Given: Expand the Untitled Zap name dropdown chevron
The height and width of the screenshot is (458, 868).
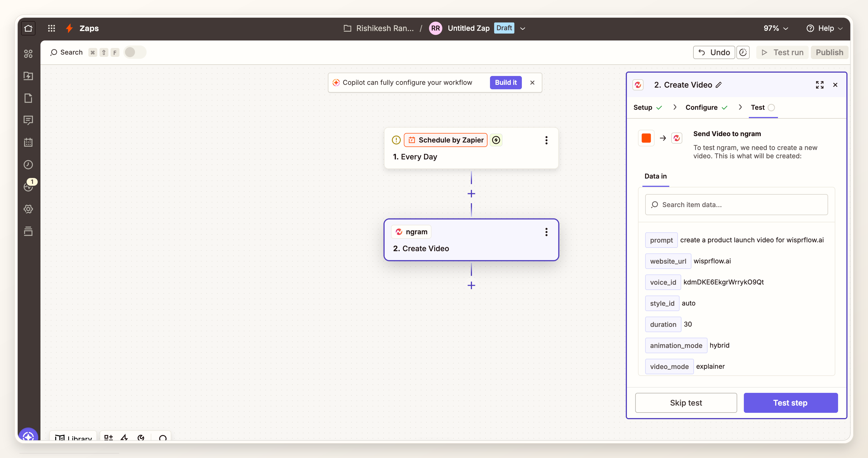Looking at the screenshot, I should [x=523, y=29].
